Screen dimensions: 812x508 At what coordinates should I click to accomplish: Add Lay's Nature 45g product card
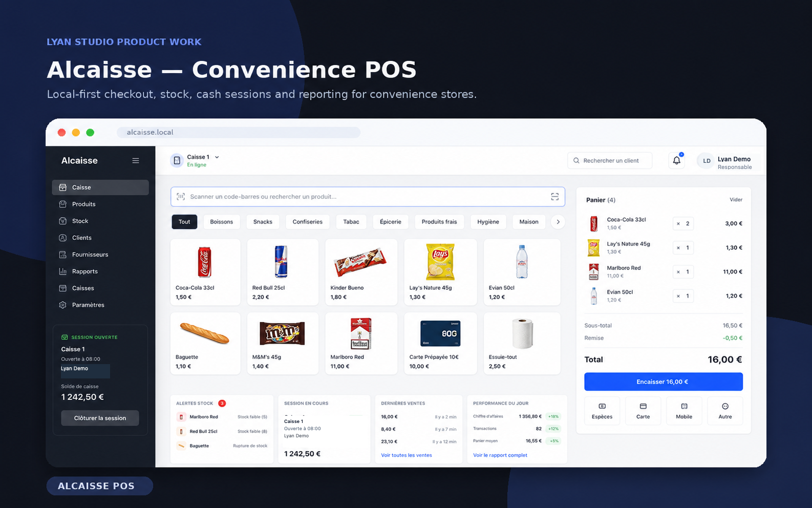pyautogui.click(x=440, y=272)
